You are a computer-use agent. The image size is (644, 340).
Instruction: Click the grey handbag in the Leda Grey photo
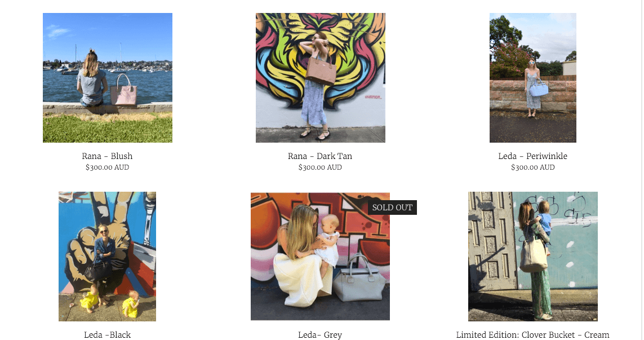359,279
